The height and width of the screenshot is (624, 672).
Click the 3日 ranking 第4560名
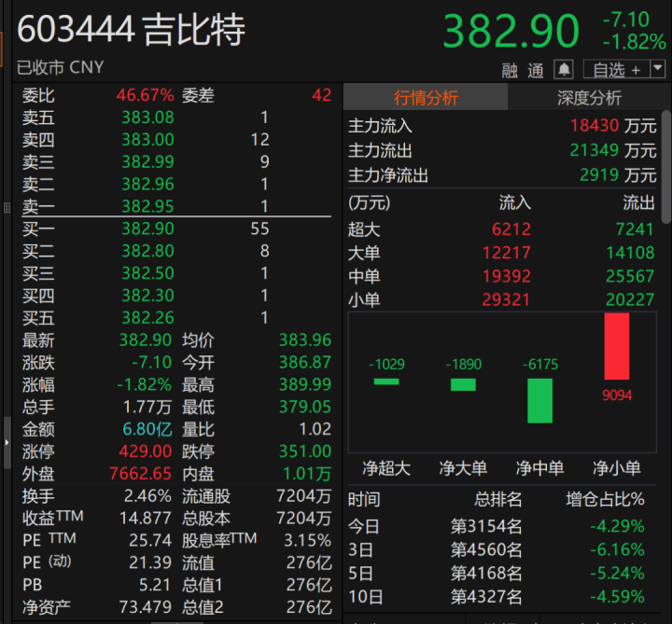pyautogui.click(x=486, y=550)
